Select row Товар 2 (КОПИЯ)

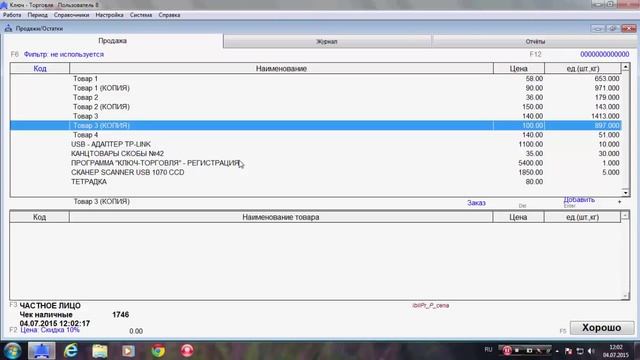click(x=316, y=107)
